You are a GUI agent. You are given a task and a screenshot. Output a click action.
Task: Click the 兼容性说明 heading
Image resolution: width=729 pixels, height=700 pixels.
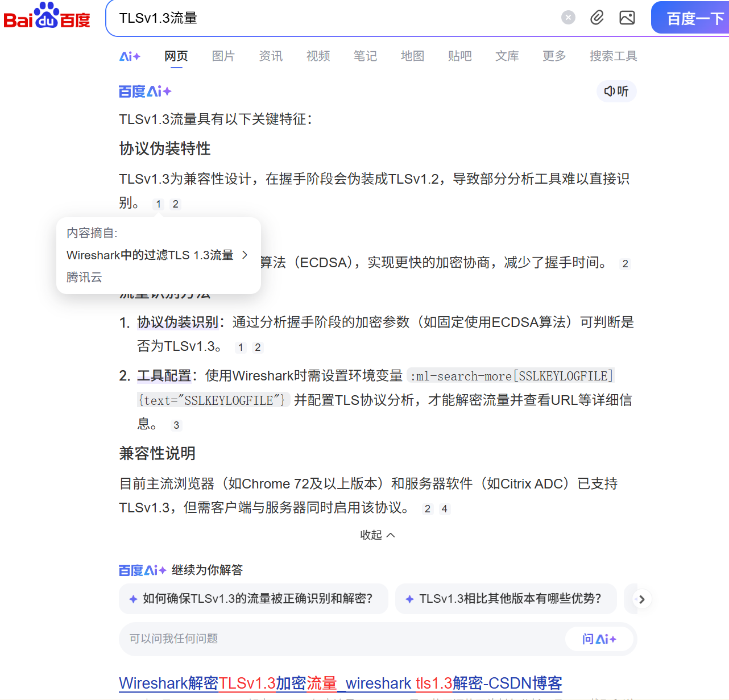[158, 454]
